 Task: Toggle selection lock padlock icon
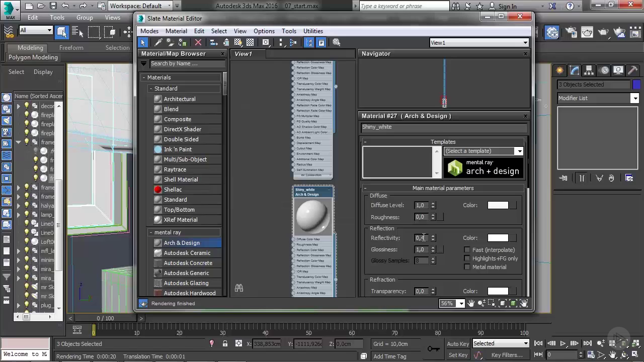coord(225,344)
